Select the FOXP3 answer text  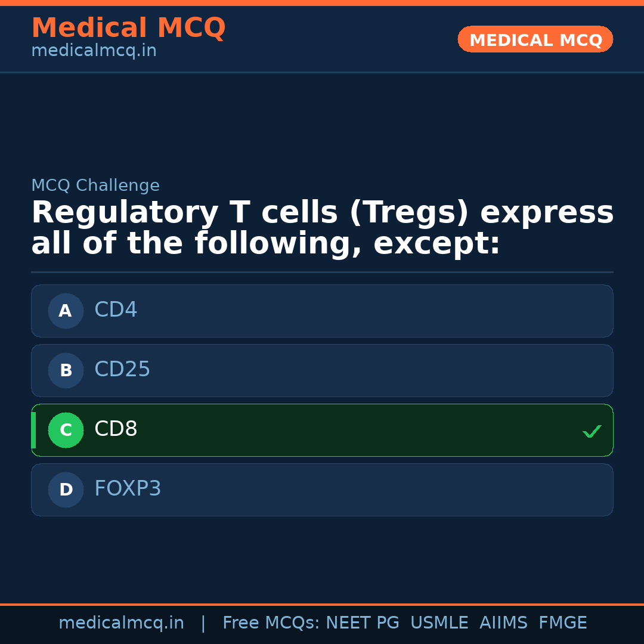[128, 489]
